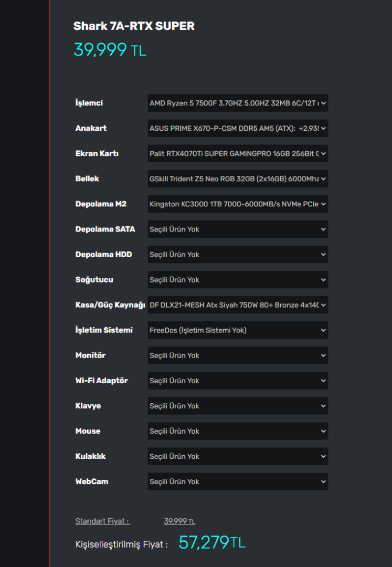Click the Shark 7A-RTX SUPER title
Image resolution: width=392 pixels, height=567 pixels.
click(134, 26)
